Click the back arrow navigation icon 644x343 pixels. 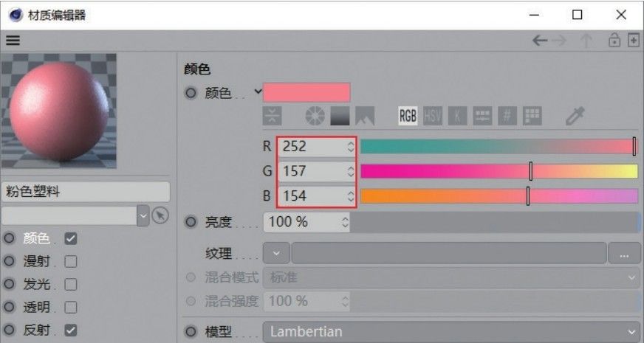[x=540, y=41]
